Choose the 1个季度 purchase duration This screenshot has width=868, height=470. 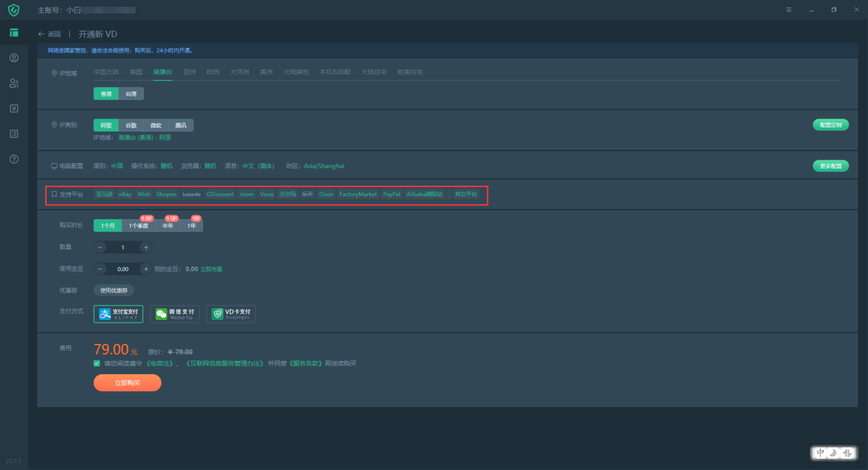(138, 225)
